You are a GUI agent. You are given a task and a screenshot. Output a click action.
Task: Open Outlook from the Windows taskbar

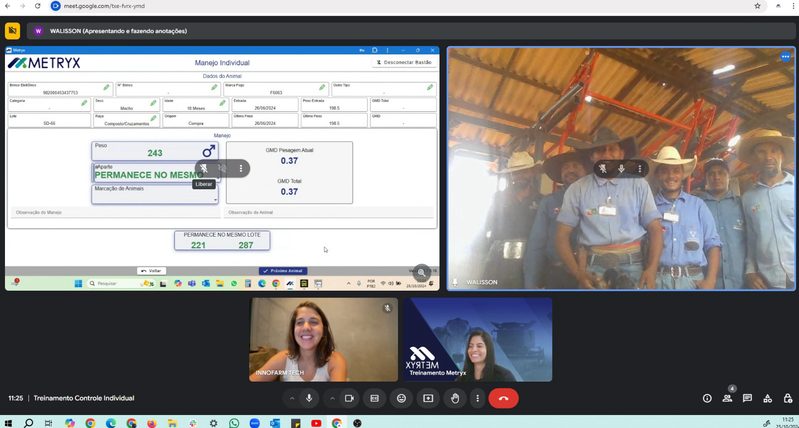(x=275, y=423)
